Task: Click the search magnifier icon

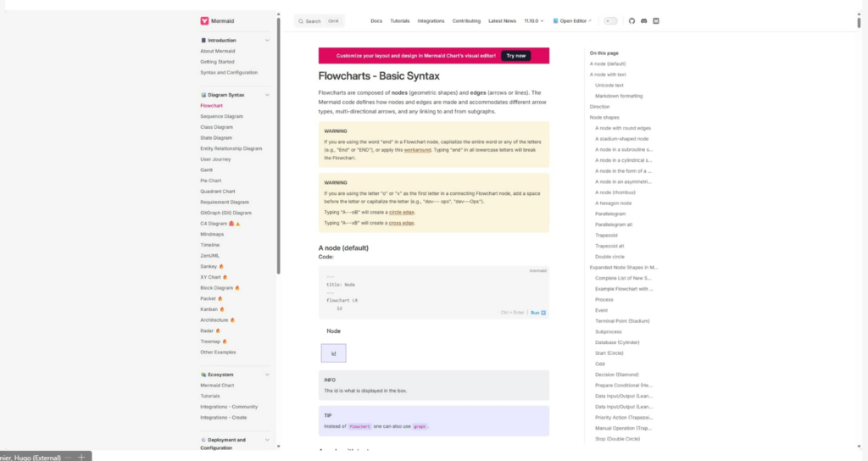Action: tap(301, 21)
